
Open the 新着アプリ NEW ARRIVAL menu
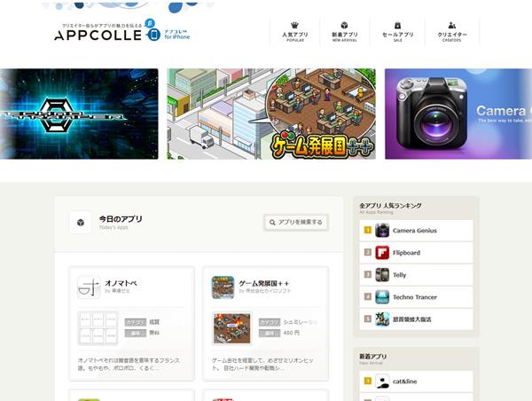point(344,32)
